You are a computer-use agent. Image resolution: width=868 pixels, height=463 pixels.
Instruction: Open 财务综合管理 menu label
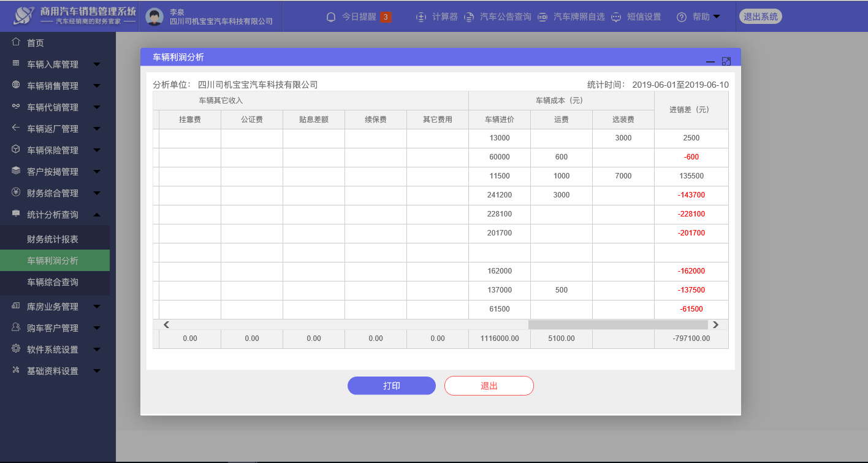pos(53,193)
